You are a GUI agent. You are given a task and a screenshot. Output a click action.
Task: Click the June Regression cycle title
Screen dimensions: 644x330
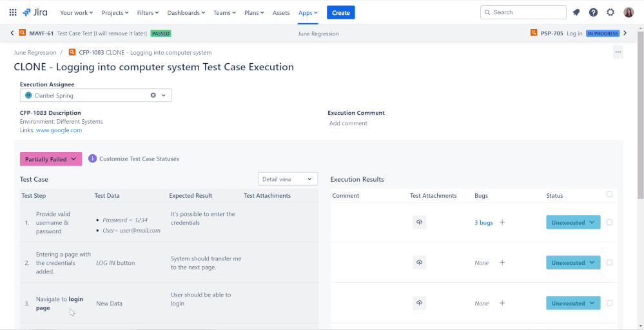click(x=318, y=34)
